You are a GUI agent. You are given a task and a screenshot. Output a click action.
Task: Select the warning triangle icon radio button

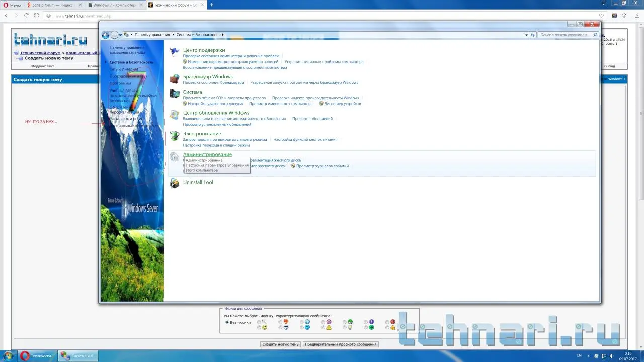point(323,327)
